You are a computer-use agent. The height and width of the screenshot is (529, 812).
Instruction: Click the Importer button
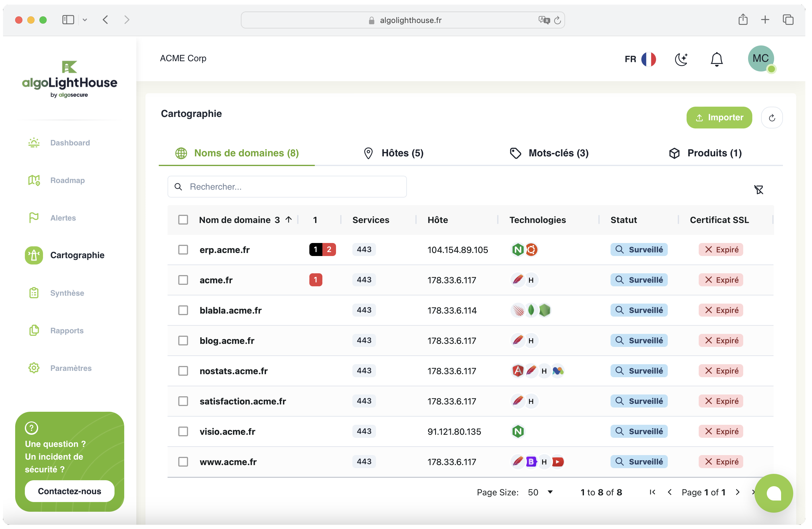(719, 117)
